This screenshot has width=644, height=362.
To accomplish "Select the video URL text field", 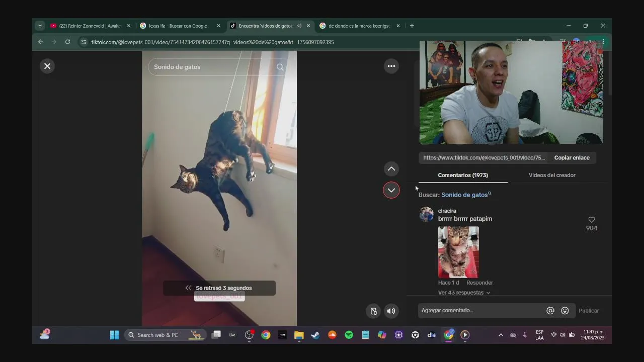I will (x=484, y=157).
